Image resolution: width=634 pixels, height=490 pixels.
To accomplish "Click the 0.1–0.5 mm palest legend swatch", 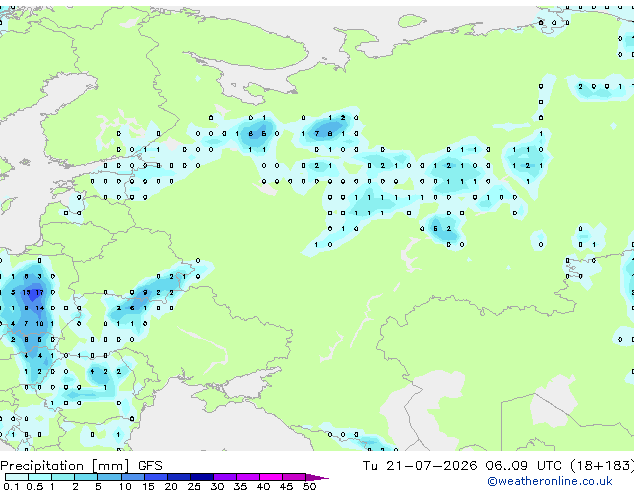I will pyautogui.click(x=17, y=477).
